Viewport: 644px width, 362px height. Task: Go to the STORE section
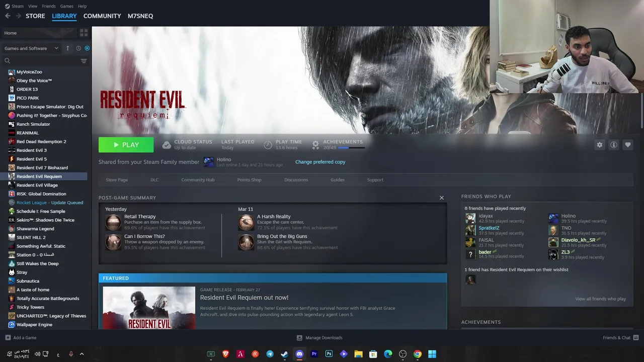pos(35,16)
